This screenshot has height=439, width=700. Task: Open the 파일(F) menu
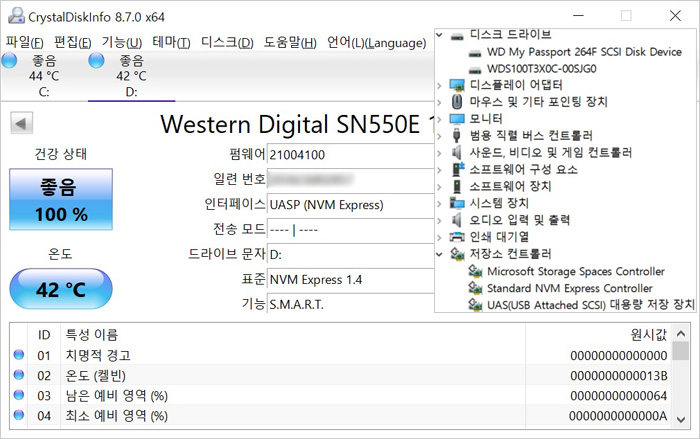(25, 42)
